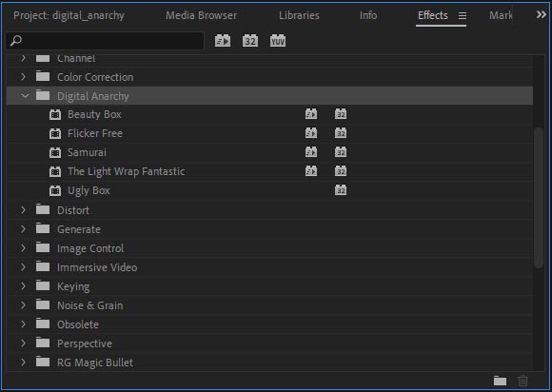Click the Beauty Box effect icon

click(55, 114)
